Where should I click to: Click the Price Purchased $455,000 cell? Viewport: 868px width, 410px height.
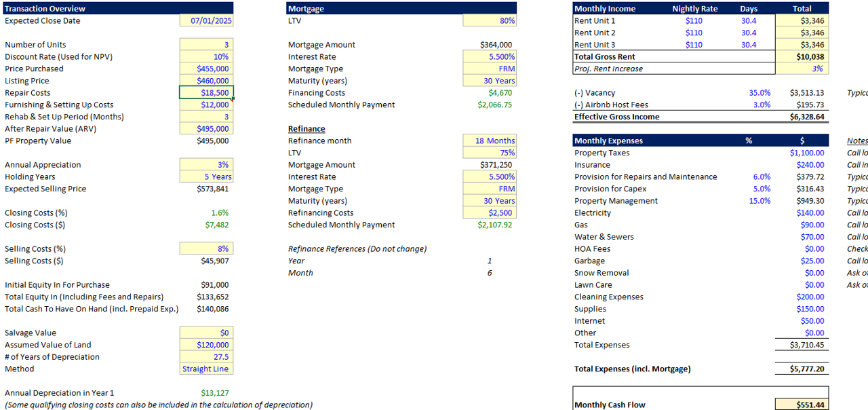pyautogui.click(x=206, y=69)
